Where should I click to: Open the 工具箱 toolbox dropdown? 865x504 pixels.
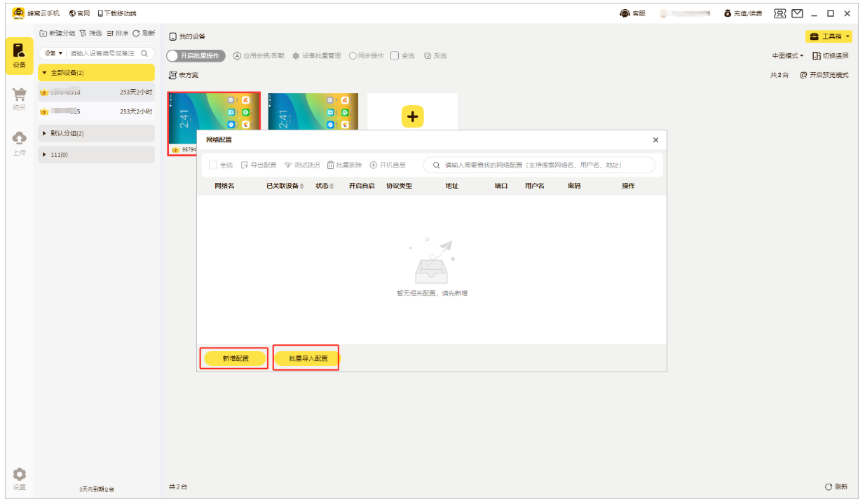pos(829,34)
